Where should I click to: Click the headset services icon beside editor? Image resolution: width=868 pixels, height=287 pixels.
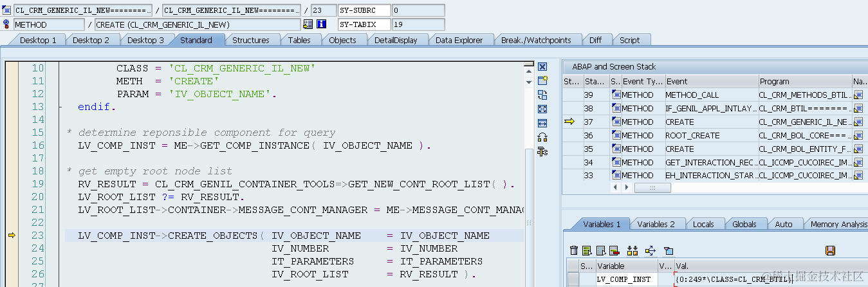pyautogui.click(x=542, y=137)
